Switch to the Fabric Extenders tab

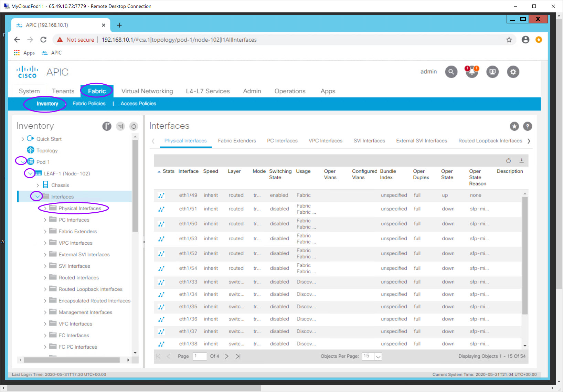237,141
